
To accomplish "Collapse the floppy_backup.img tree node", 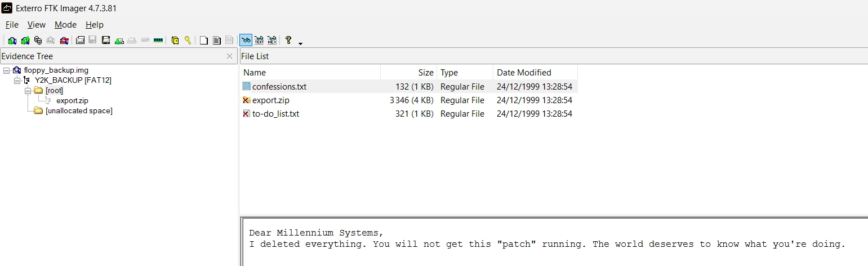I will [6, 70].
